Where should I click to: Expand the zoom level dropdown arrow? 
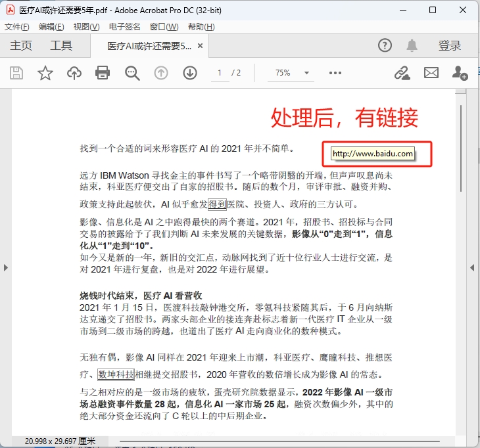pyautogui.click(x=306, y=73)
